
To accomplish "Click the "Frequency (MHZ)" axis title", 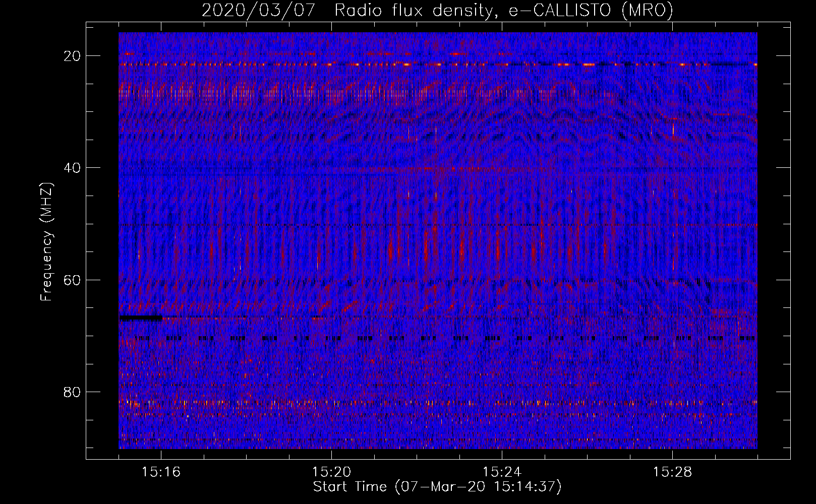I will point(46,242).
